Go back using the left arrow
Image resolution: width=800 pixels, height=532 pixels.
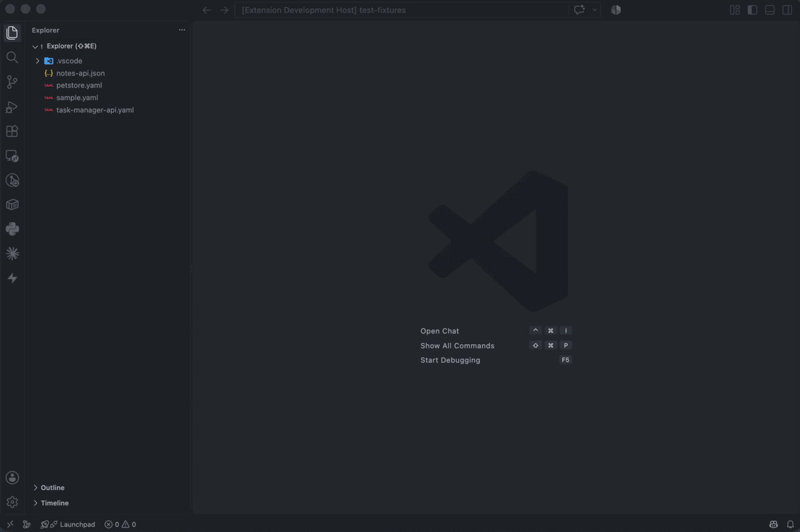pyautogui.click(x=207, y=10)
